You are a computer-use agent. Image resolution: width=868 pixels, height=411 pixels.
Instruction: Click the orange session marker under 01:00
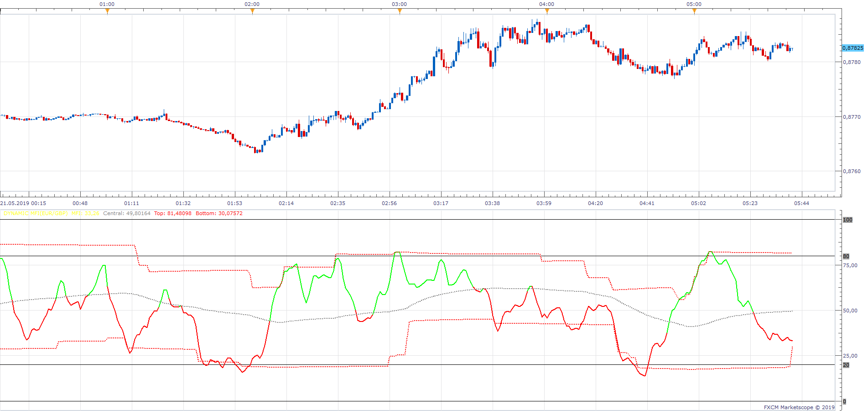(x=107, y=11)
